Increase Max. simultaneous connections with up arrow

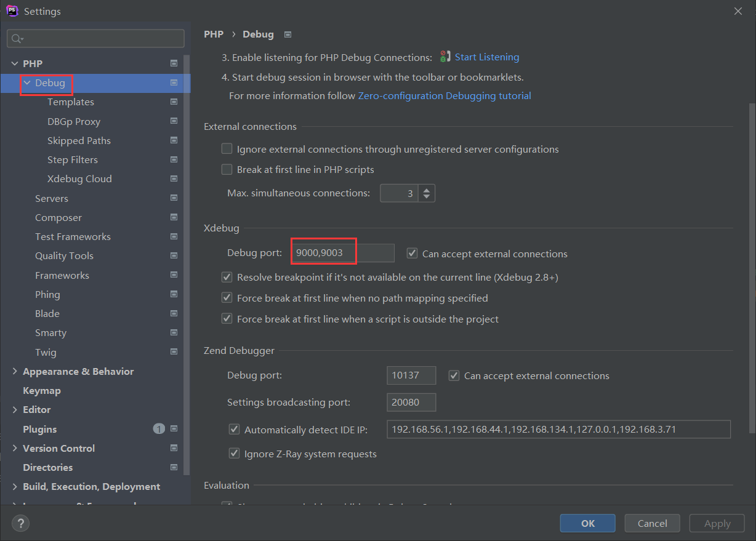pos(427,190)
